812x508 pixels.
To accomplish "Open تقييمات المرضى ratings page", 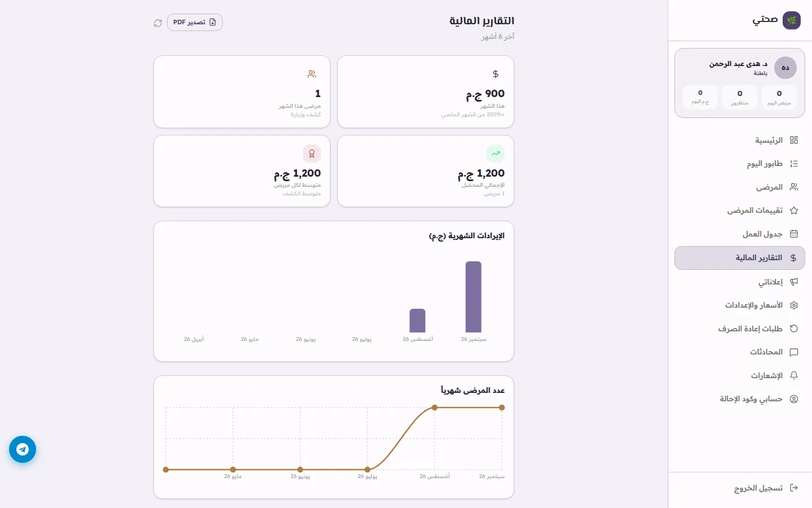I will pyautogui.click(x=740, y=211).
